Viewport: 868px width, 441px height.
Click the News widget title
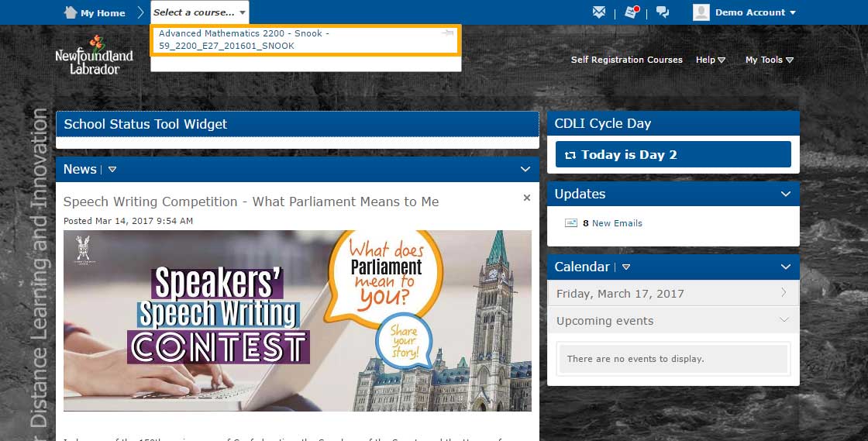80,169
